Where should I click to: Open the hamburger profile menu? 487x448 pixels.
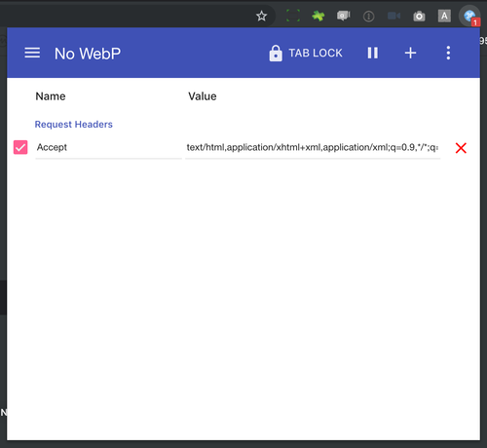click(32, 53)
